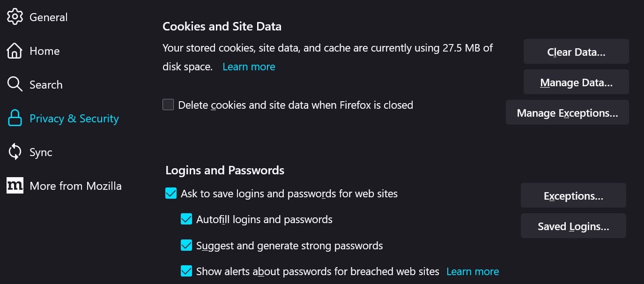Viewport: 644px width, 284px height.
Task: Click Exceptions for logins and passwords
Action: pyautogui.click(x=573, y=195)
